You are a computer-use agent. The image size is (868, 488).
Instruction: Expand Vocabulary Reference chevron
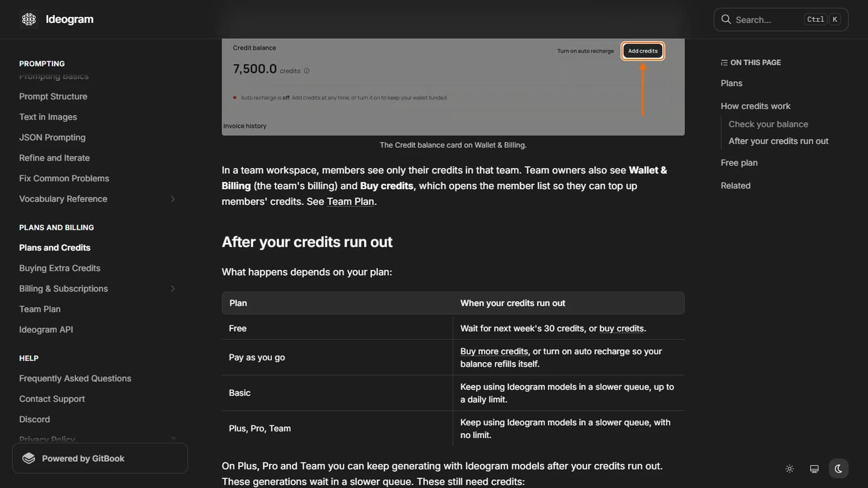coord(173,199)
